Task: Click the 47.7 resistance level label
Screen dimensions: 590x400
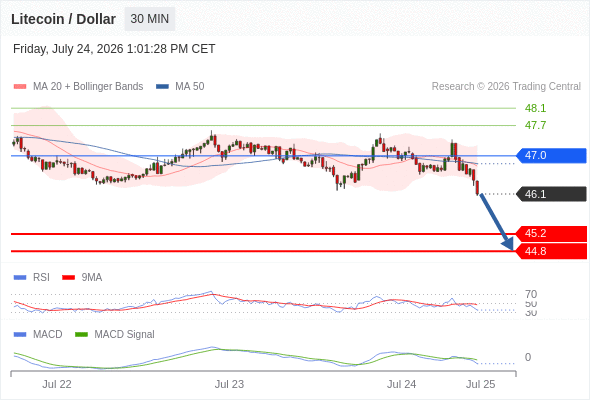Action: (x=535, y=125)
